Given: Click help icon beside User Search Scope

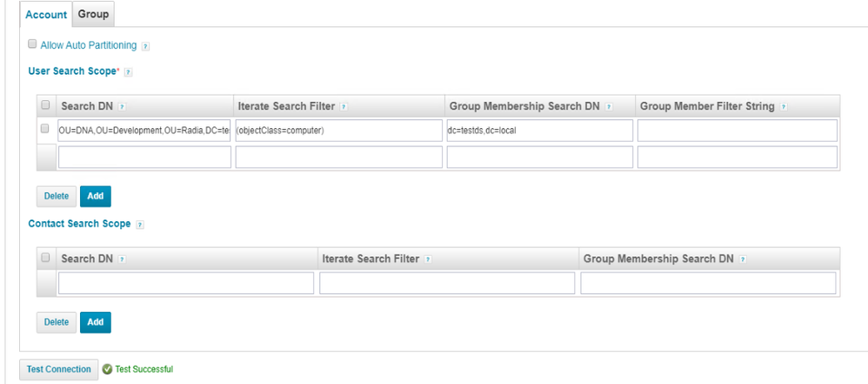Looking at the screenshot, I should 128,71.
